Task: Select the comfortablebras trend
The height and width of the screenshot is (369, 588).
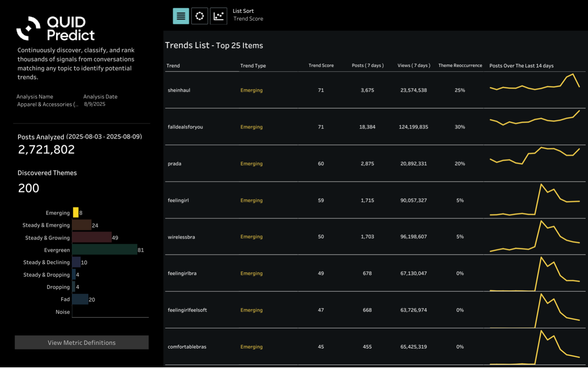Action: pyautogui.click(x=187, y=346)
